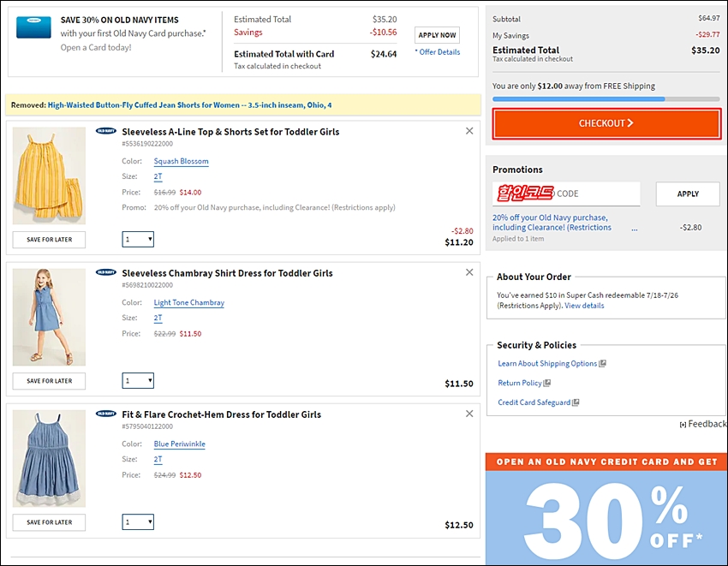Open the Feedback link
Image resolution: width=728 pixels, height=566 pixels.
pos(703,424)
